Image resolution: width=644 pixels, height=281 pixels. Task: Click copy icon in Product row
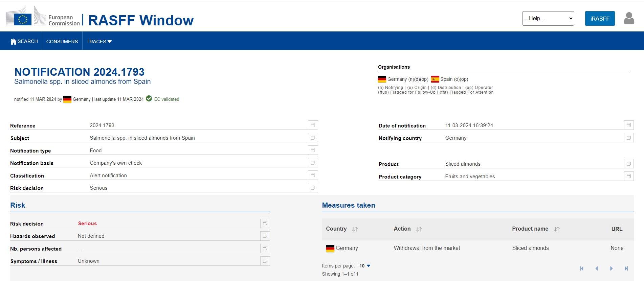629,164
